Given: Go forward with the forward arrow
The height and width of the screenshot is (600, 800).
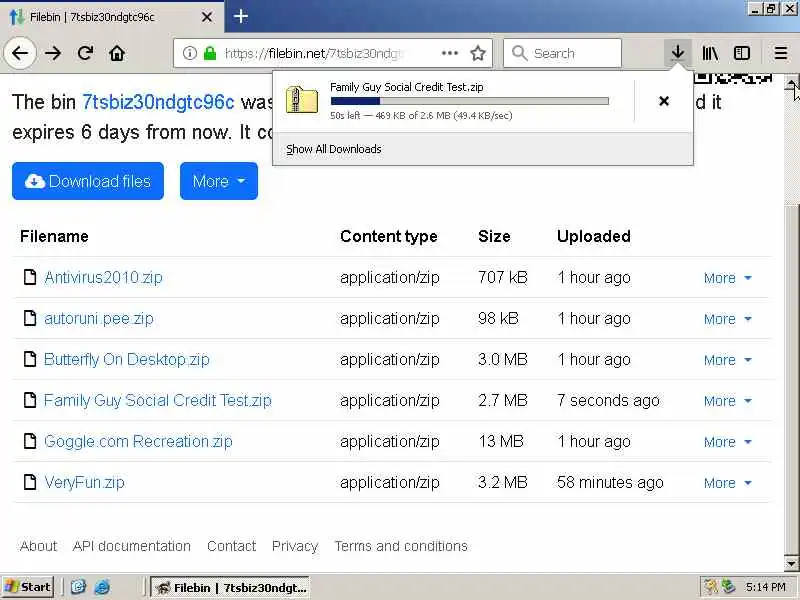Looking at the screenshot, I should coord(53,53).
